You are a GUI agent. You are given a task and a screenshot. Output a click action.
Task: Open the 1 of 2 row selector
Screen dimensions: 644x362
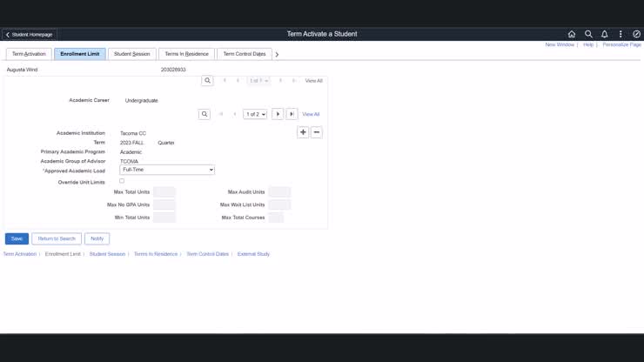point(255,114)
